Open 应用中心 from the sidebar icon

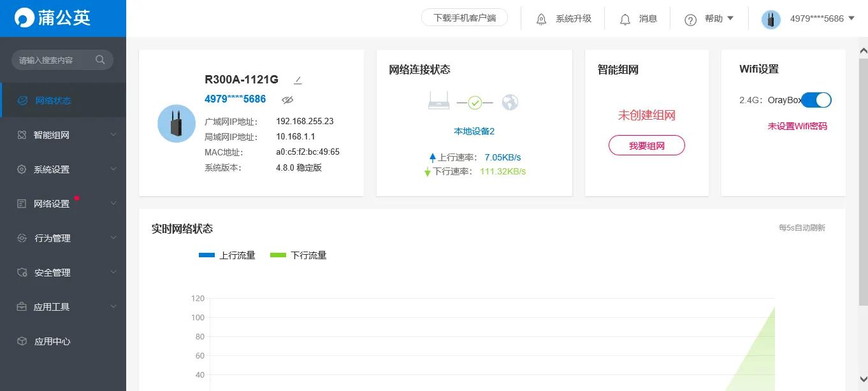click(23, 341)
